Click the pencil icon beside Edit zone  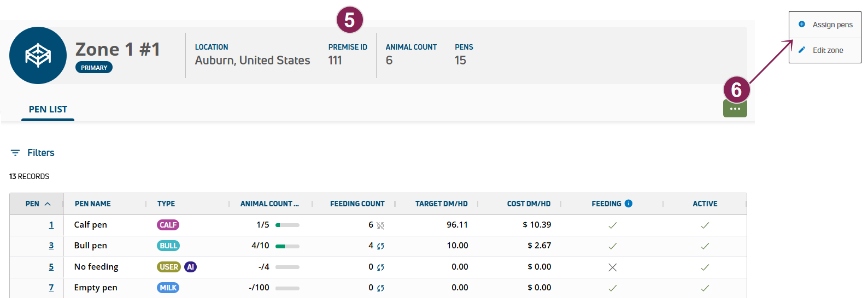802,50
